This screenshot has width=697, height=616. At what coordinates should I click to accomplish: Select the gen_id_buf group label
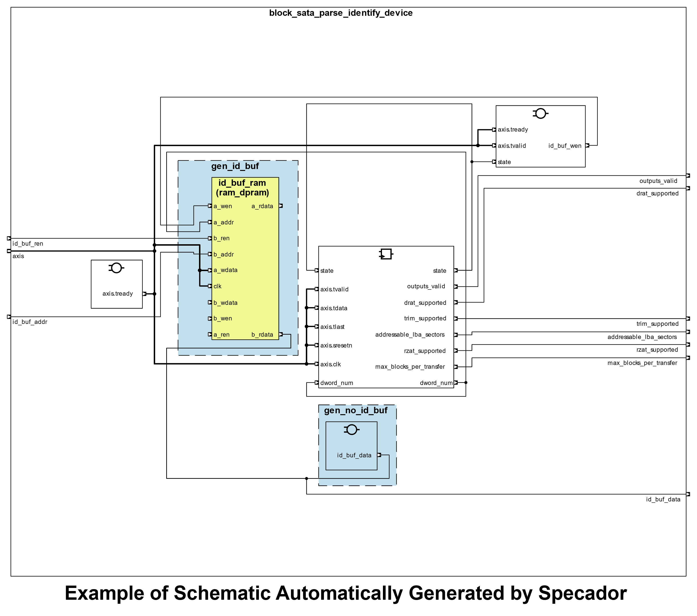pos(235,166)
